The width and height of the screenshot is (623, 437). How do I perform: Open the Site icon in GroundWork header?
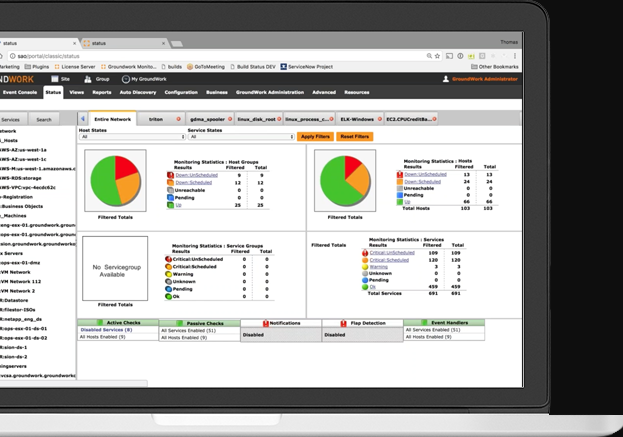pos(55,79)
